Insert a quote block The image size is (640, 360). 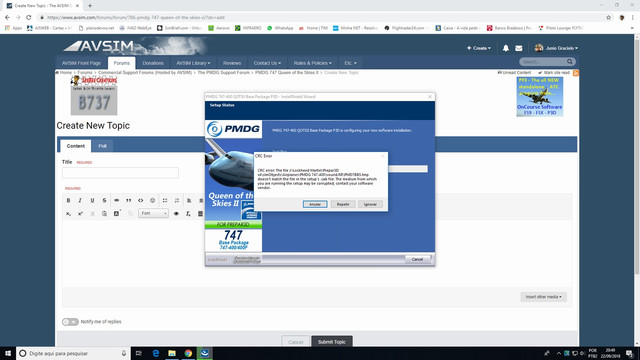[x=129, y=200]
